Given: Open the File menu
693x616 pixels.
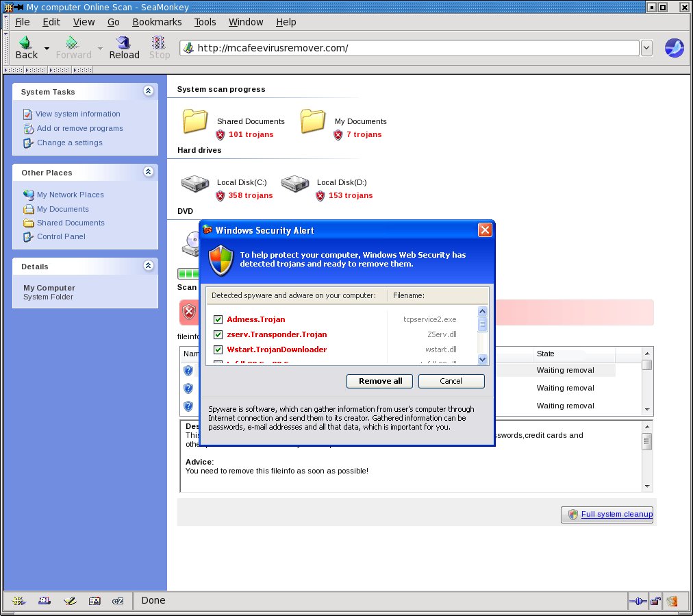Looking at the screenshot, I should click(x=23, y=22).
